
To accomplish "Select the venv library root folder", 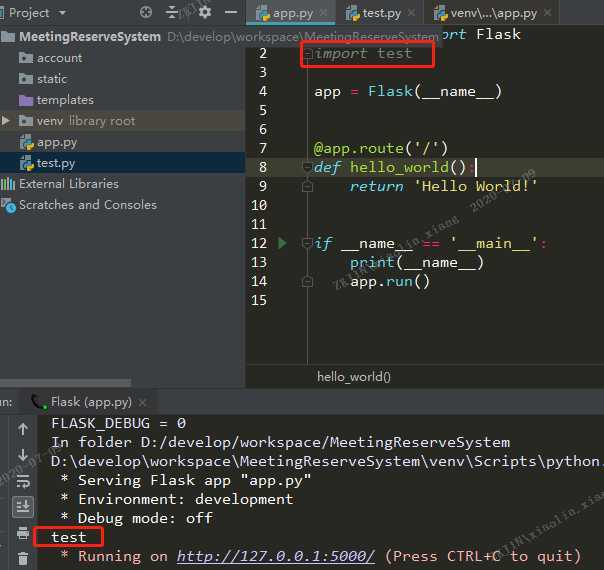I will 86,121.
